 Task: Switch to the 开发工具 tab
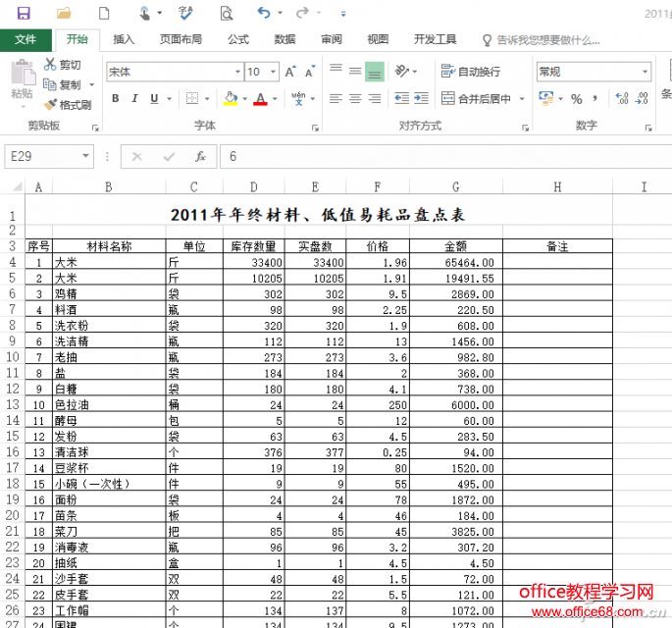coord(435,40)
